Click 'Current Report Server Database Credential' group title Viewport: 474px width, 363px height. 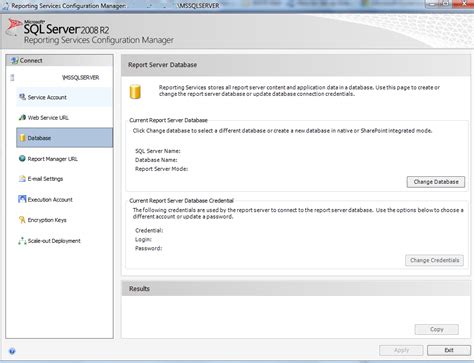click(181, 201)
